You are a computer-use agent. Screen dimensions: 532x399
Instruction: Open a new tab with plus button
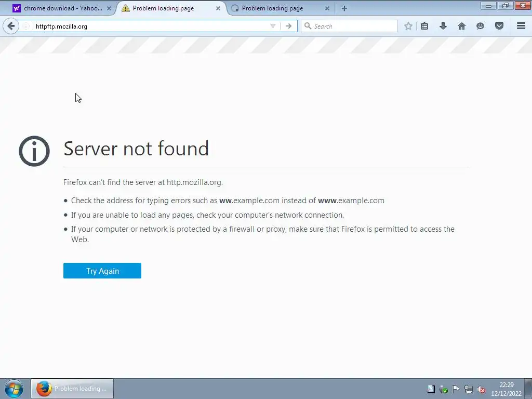(x=344, y=8)
